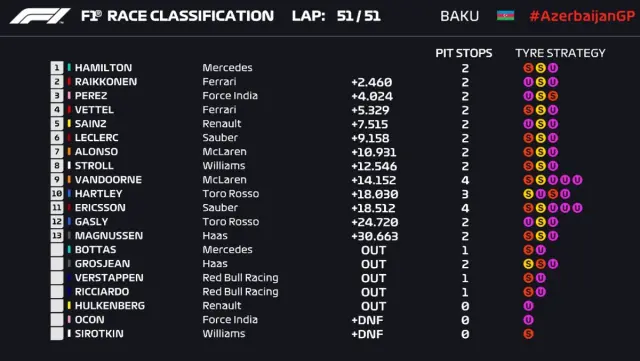Click the BAKU location label
The width and height of the screenshot is (640, 361).
coord(460,16)
